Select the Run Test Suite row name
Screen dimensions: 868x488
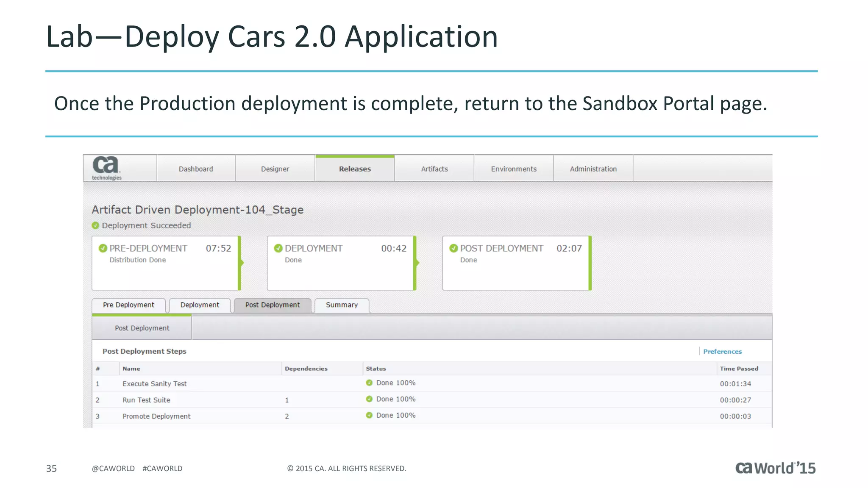tap(146, 400)
